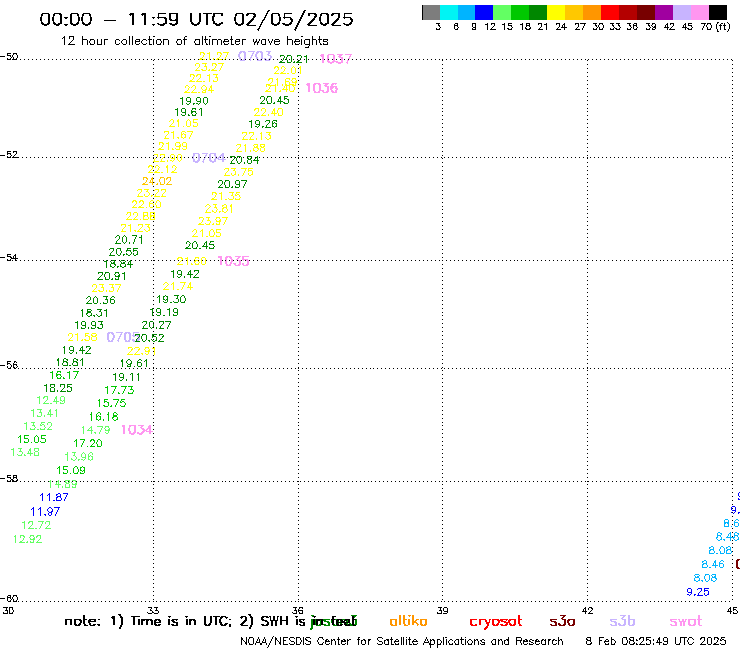Click the gray swatch in the color legend
The width and height of the screenshot is (740, 650).
pyautogui.click(x=431, y=12)
